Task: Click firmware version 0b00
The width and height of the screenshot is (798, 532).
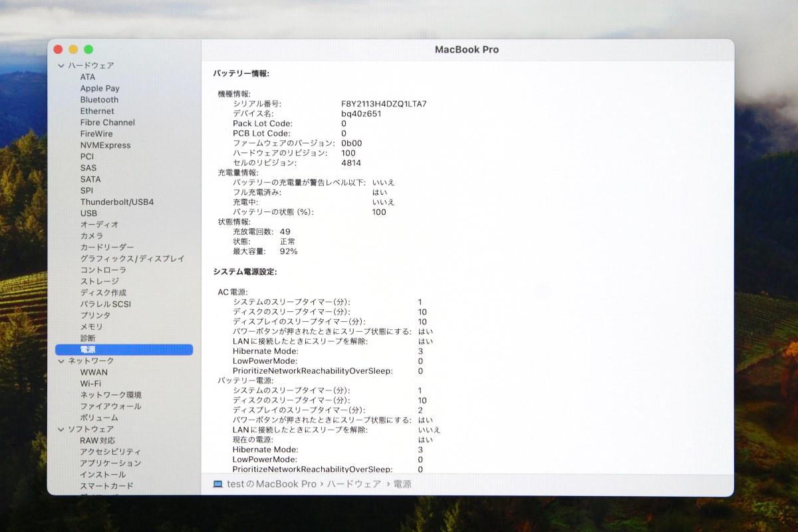Action: (x=351, y=143)
